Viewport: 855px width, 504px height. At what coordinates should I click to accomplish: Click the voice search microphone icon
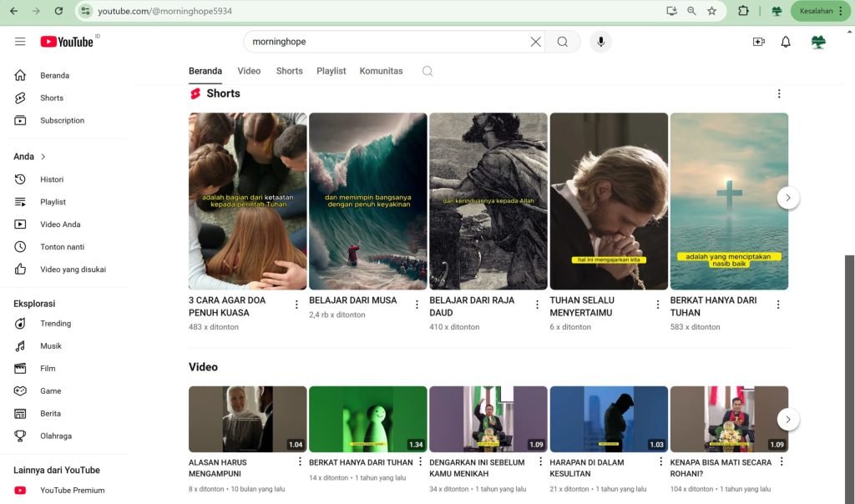pos(600,42)
